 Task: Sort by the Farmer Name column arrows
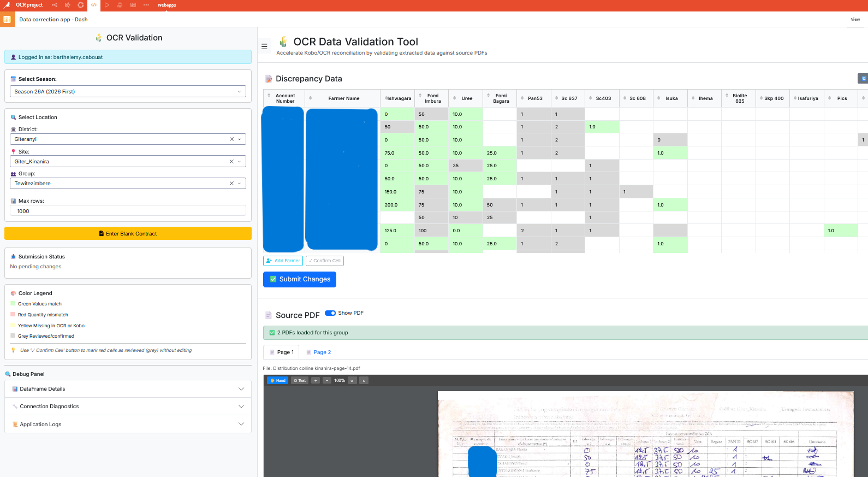coord(310,98)
